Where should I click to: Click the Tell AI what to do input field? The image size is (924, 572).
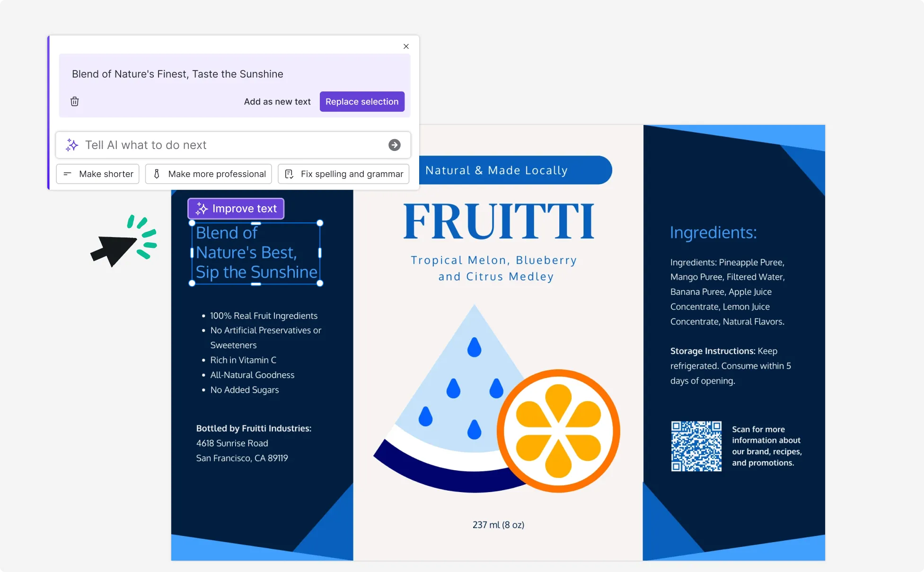pos(234,144)
